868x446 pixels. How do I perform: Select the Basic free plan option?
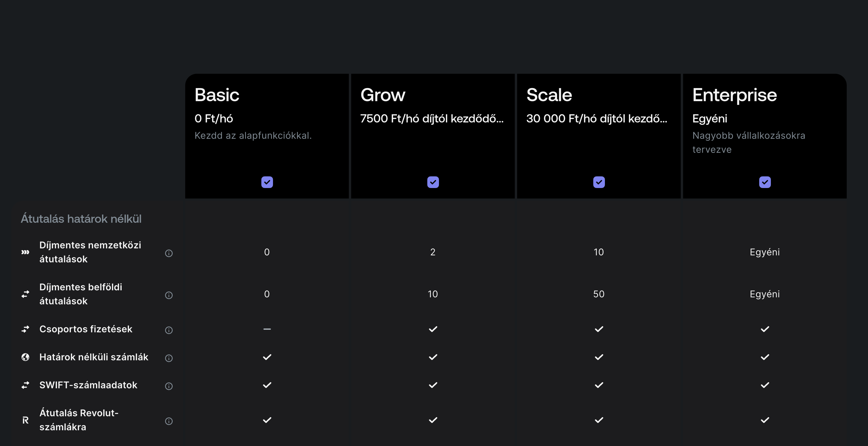267,182
